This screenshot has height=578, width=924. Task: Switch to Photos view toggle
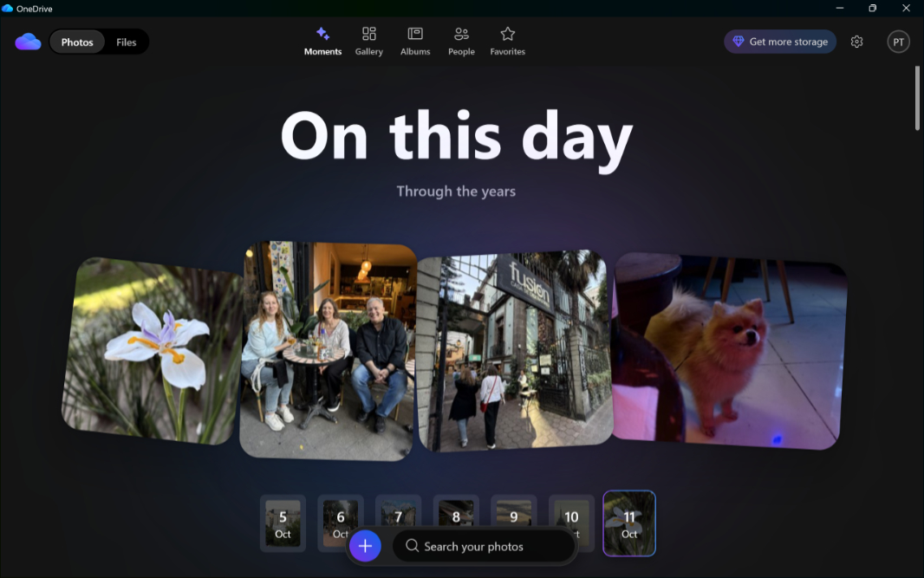tap(77, 42)
